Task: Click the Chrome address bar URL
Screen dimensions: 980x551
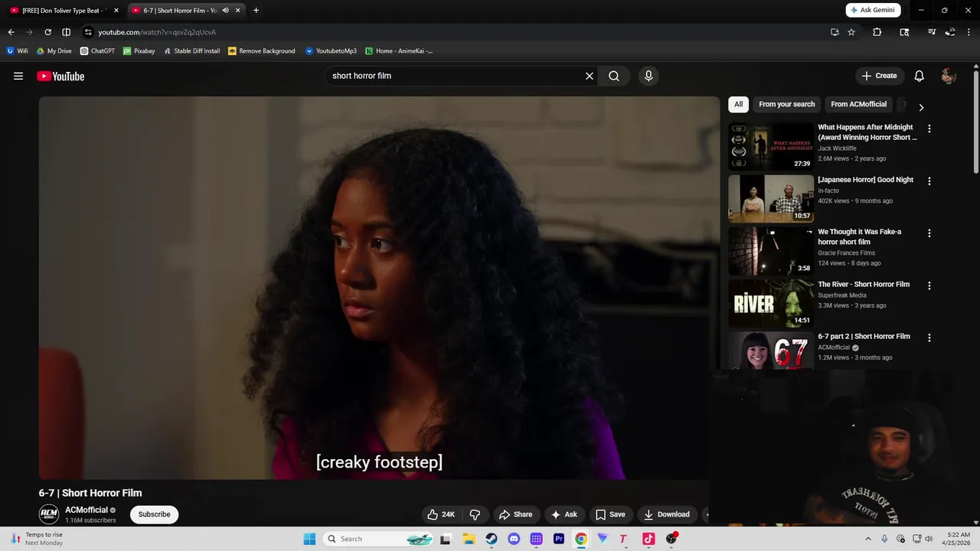Action: point(157,32)
